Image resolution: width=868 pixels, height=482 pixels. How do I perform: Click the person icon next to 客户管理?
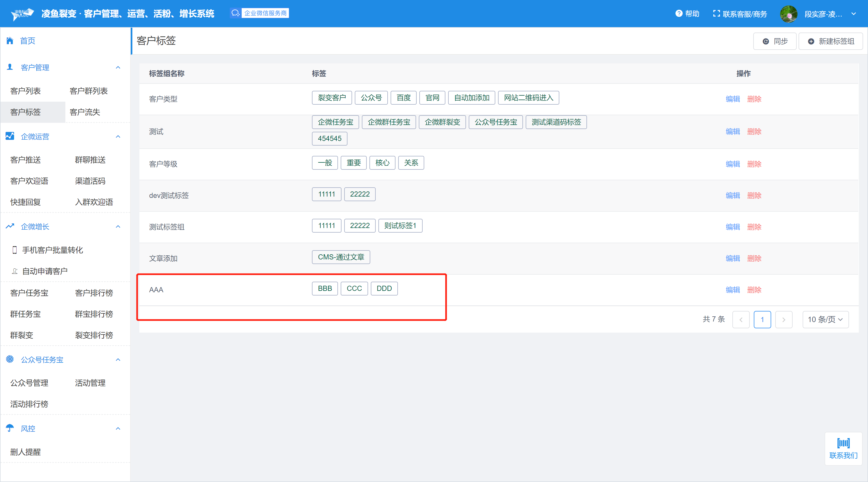point(10,67)
